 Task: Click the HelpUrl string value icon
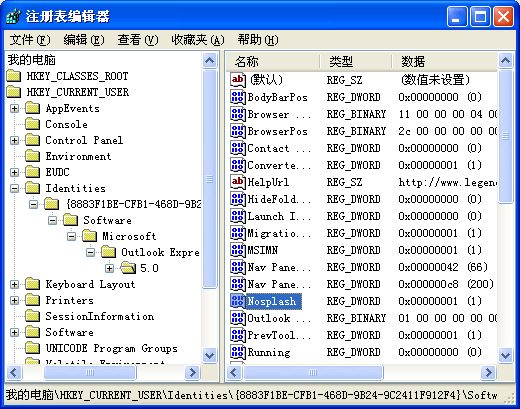point(238,182)
